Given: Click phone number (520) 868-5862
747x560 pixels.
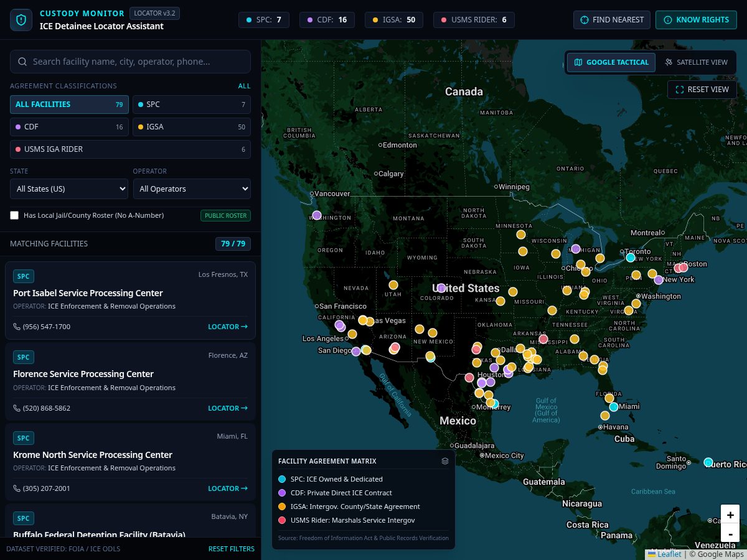Looking at the screenshot, I should (x=47, y=408).
